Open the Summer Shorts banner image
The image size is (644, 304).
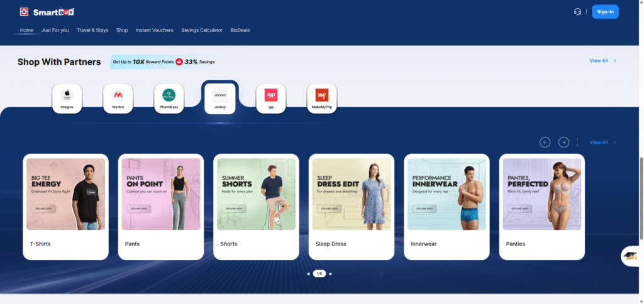tap(257, 194)
